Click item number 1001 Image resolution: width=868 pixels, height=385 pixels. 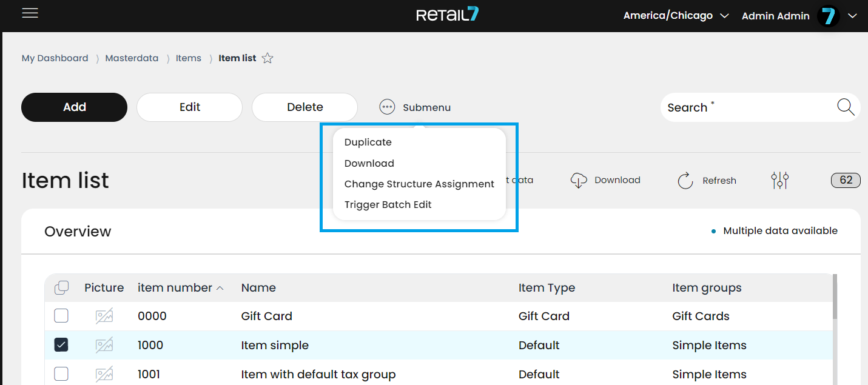pyautogui.click(x=149, y=374)
